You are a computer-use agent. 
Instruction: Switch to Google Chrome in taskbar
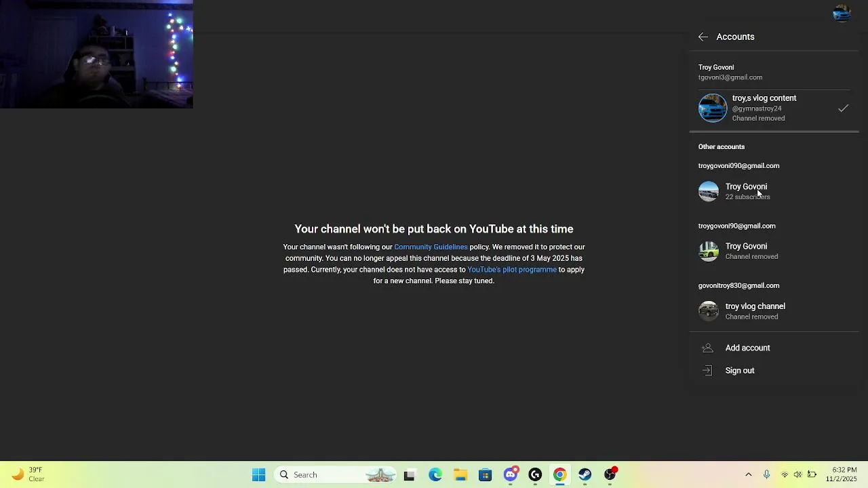point(559,475)
